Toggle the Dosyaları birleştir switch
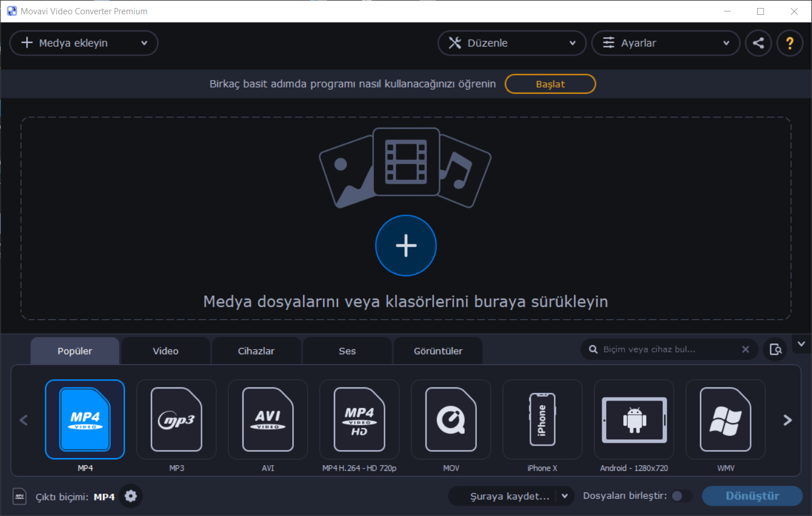This screenshot has width=812, height=516. [682, 496]
